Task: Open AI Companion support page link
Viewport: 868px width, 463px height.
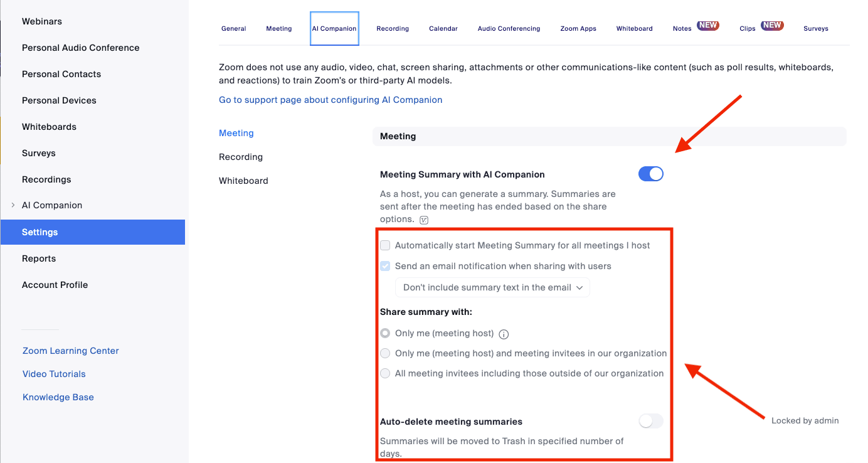Action: coord(331,100)
